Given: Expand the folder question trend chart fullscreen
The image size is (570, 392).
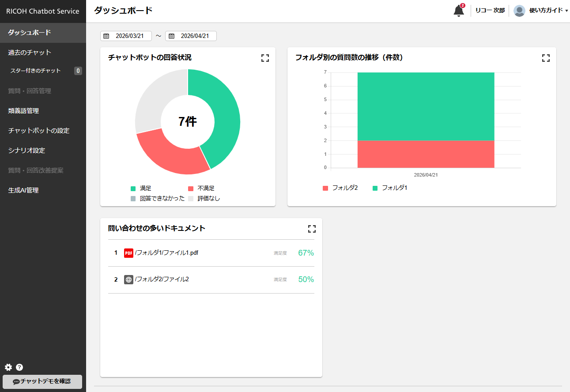Looking at the screenshot, I should (x=546, y=58).
